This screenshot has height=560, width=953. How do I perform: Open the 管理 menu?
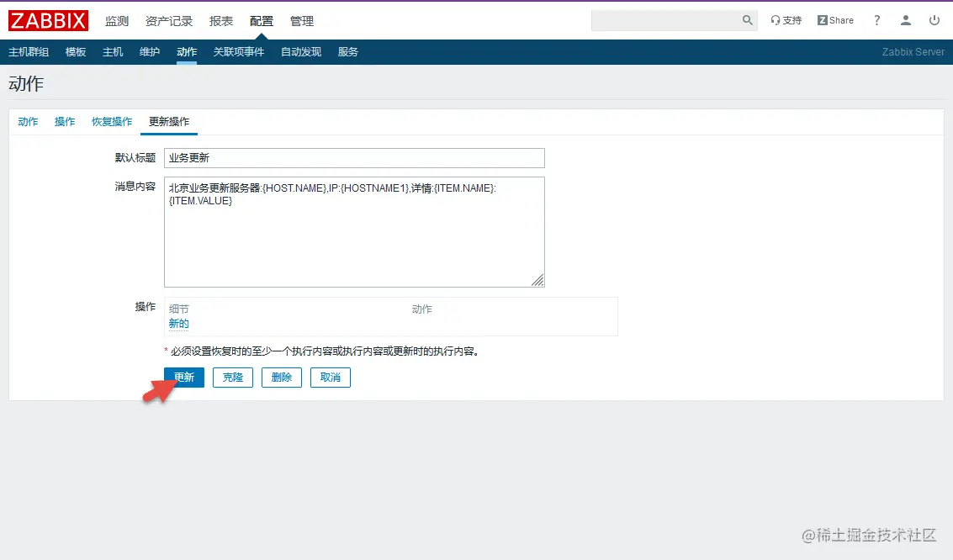pos(301,21)
